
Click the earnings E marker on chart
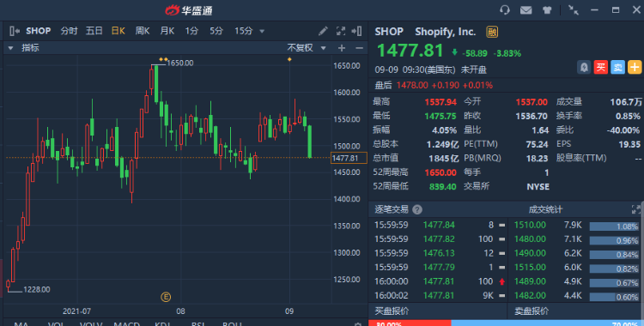pyautogui.click(x=166, y=297)
